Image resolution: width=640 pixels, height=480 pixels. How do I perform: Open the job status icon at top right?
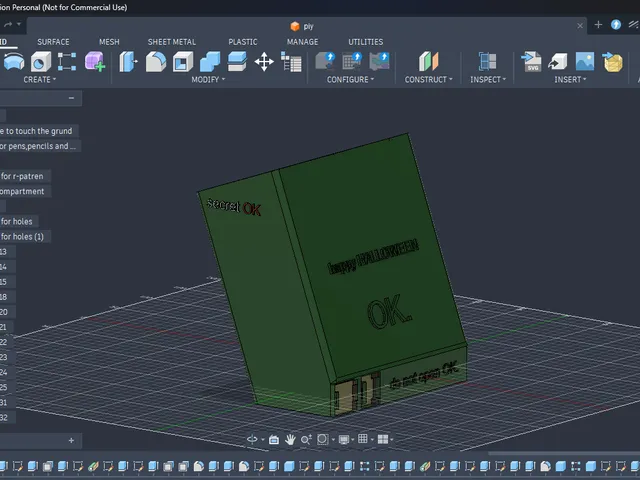click(x=633, y=25)
